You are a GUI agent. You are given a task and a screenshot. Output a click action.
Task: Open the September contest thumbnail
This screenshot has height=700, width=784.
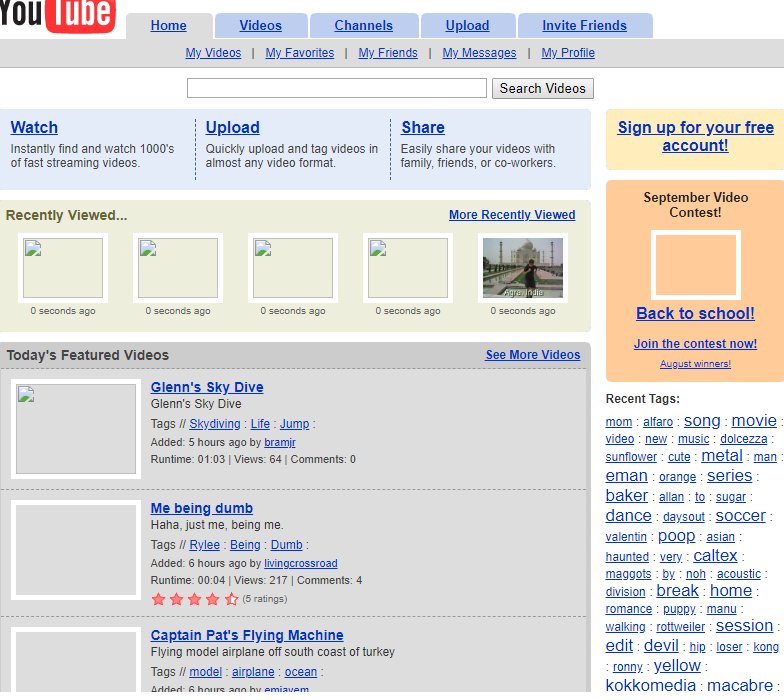pyautogui.click(x=696, y=265)
